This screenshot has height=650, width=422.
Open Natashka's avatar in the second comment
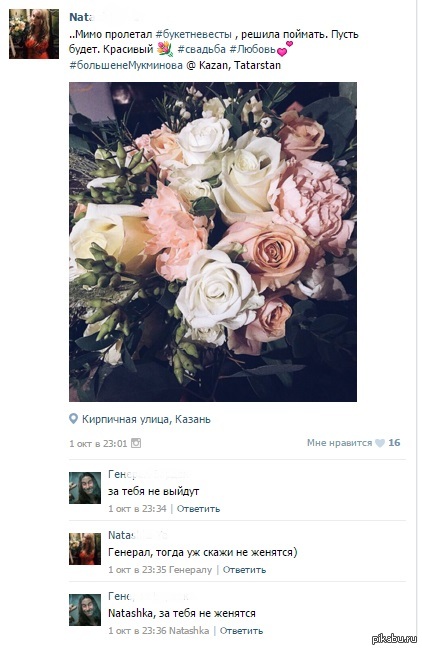point(85,549)
